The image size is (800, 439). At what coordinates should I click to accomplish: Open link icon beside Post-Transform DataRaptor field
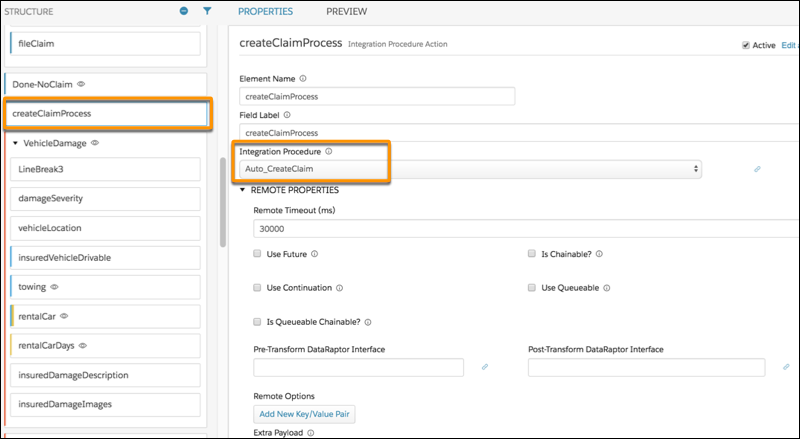point(786,367)
